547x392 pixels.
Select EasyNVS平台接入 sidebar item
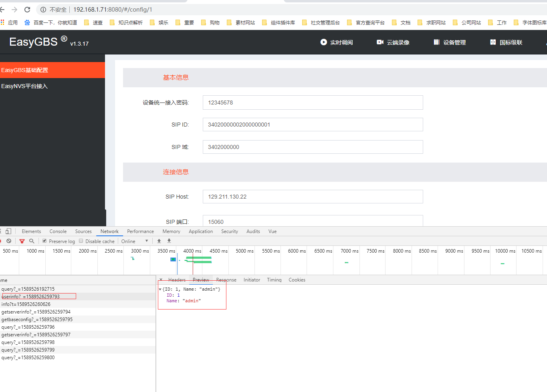52,86
